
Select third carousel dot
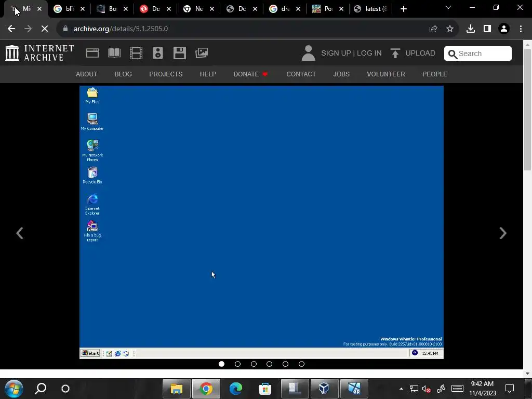254,364
